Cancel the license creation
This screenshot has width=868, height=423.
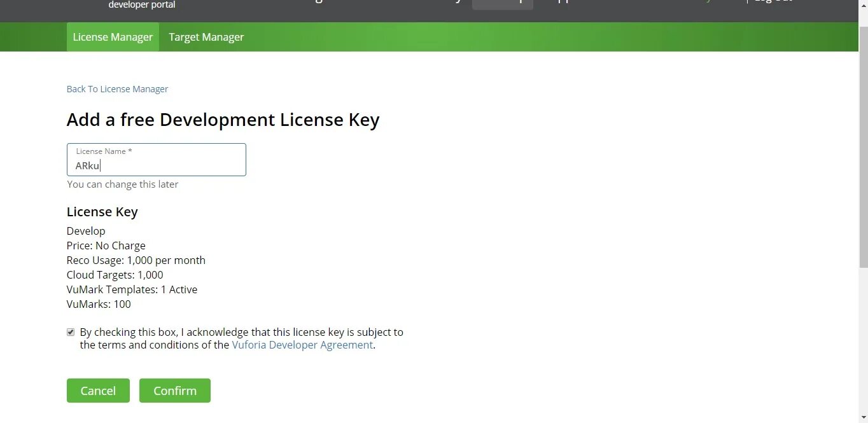click(98, 390)
